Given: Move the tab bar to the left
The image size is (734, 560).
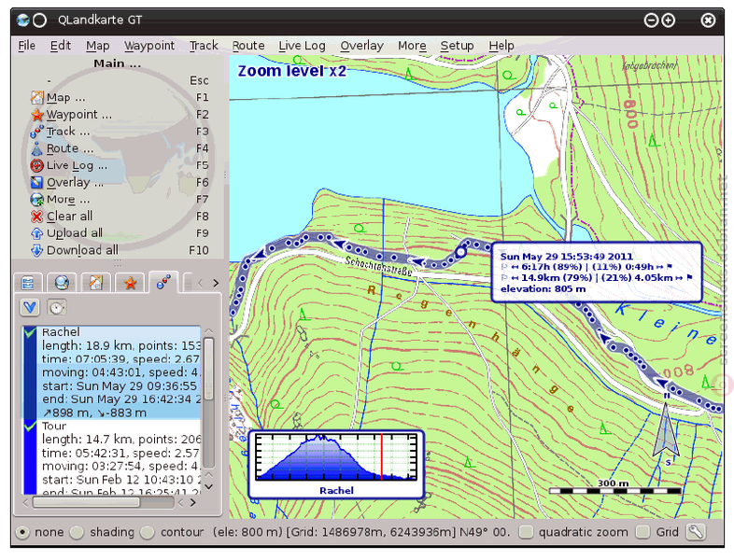Looking at the screenshot, I should pos(201,283).
